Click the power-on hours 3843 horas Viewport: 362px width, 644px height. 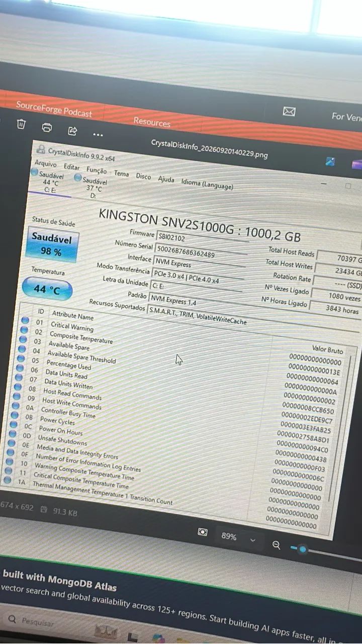(x=334, y=308)
